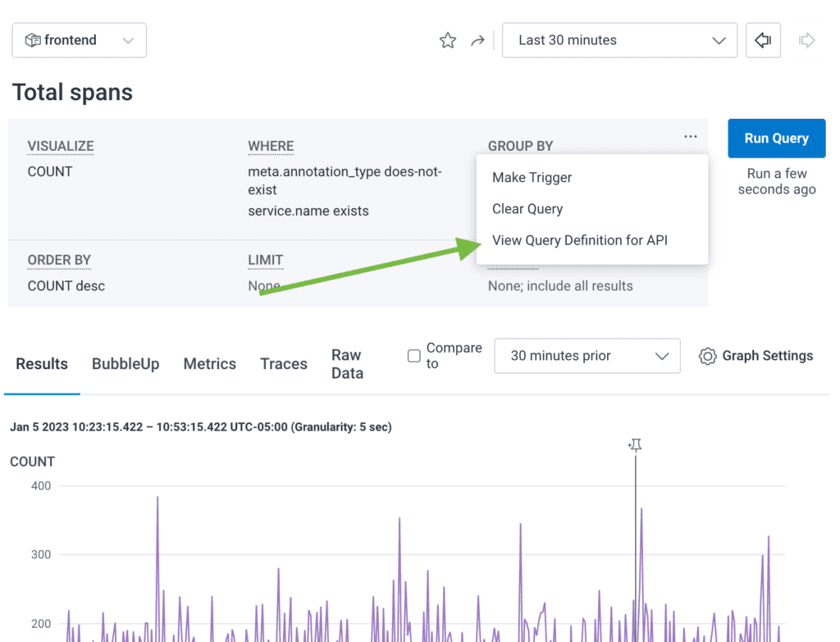Open the Raw Data tab
This screenshot has height=642, width=840.
click(x=347, y=364)
